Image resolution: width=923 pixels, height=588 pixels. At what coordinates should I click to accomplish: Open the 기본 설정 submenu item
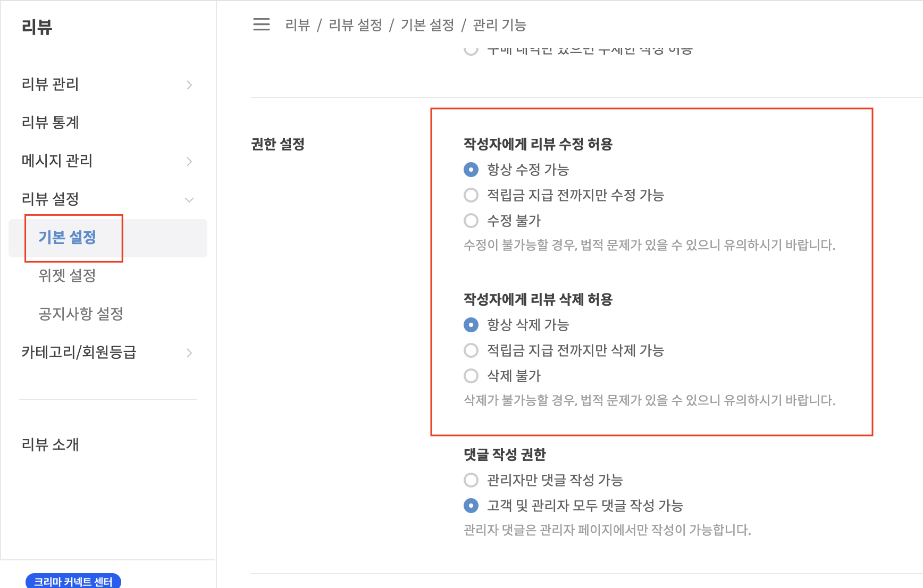(68, 237)
